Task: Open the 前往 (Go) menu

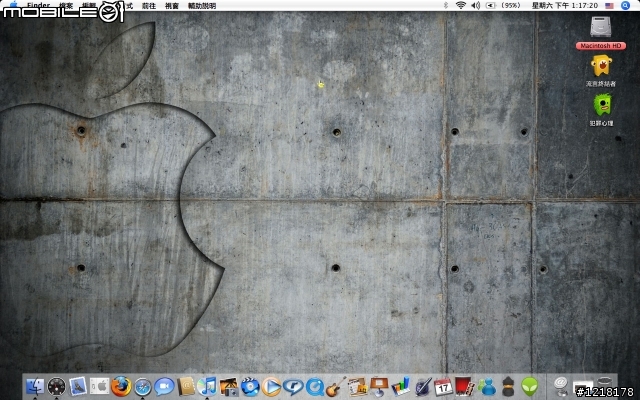Action: click(148, 6)
